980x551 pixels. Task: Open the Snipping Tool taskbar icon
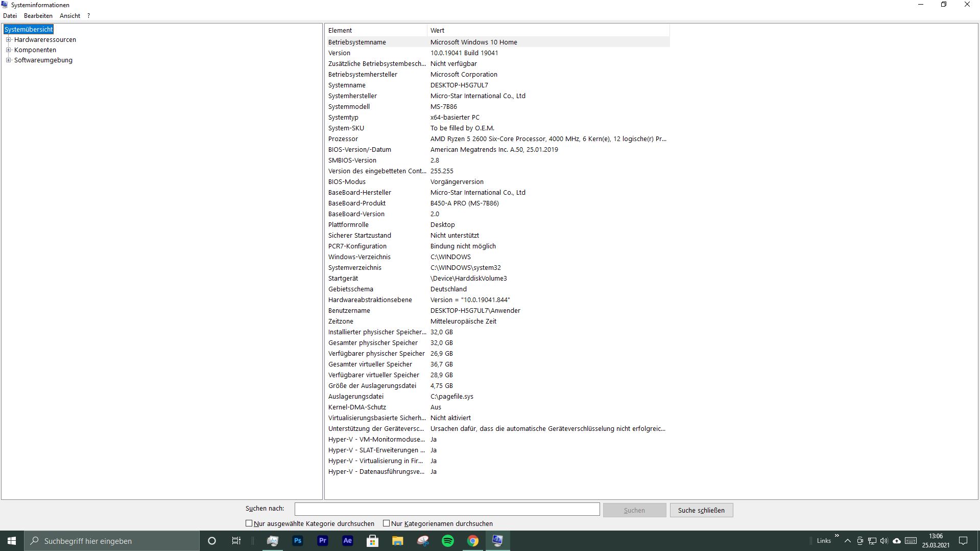point(423,541)
